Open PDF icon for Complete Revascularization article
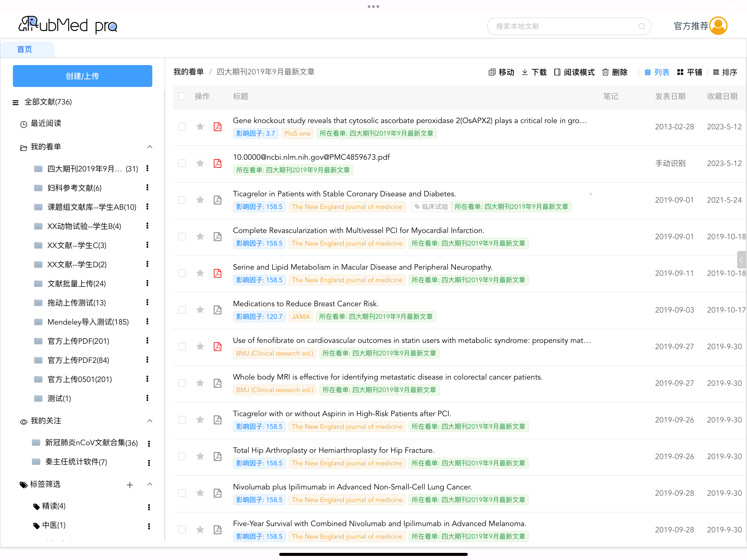The width and height of the screenshot is (747, 560). [x=217, y=237]
